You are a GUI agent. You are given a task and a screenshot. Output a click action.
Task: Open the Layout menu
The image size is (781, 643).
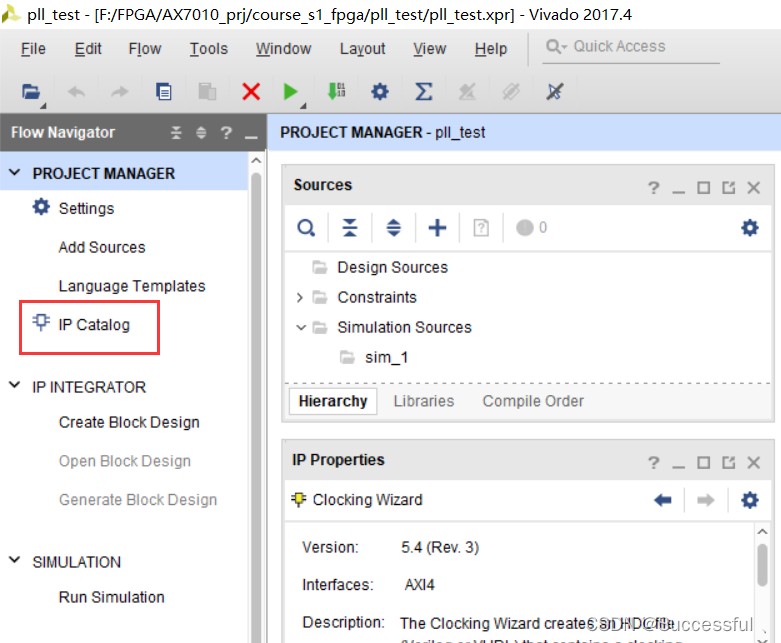(x=362, y=49)
